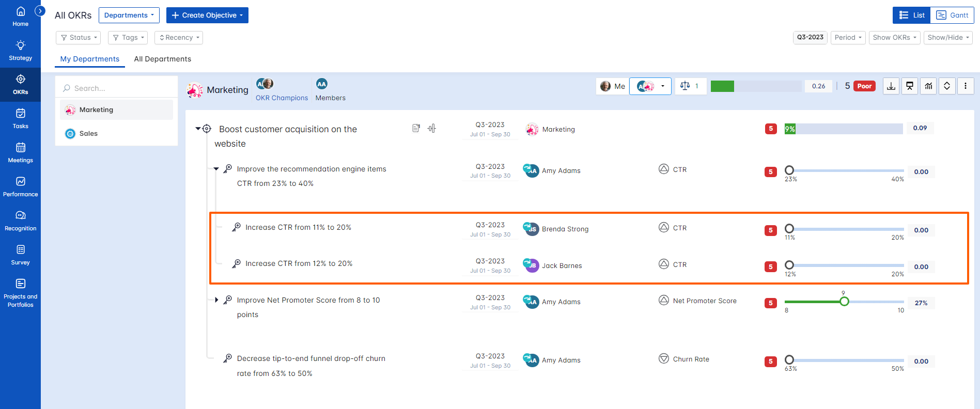Viewport: 980px width, 409px height.
Task: Click the Net Promoter Score progress slider handle
Action: (x=844, y=301)
